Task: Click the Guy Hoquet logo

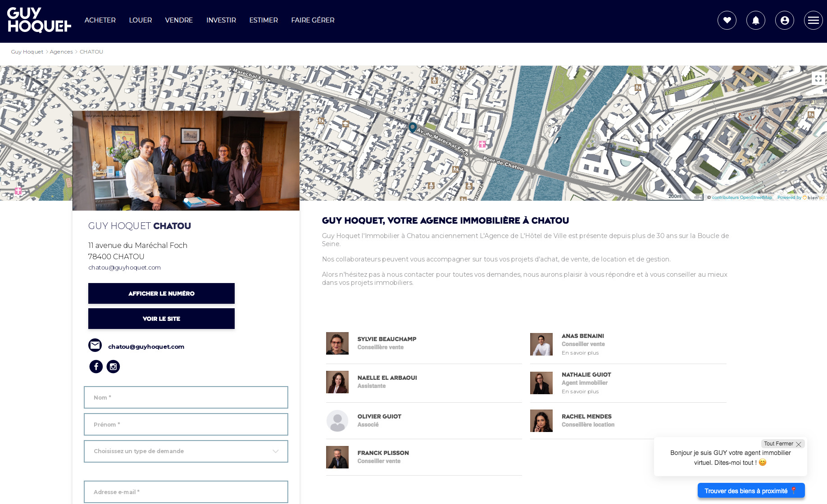Action: (x=39, y=20)
